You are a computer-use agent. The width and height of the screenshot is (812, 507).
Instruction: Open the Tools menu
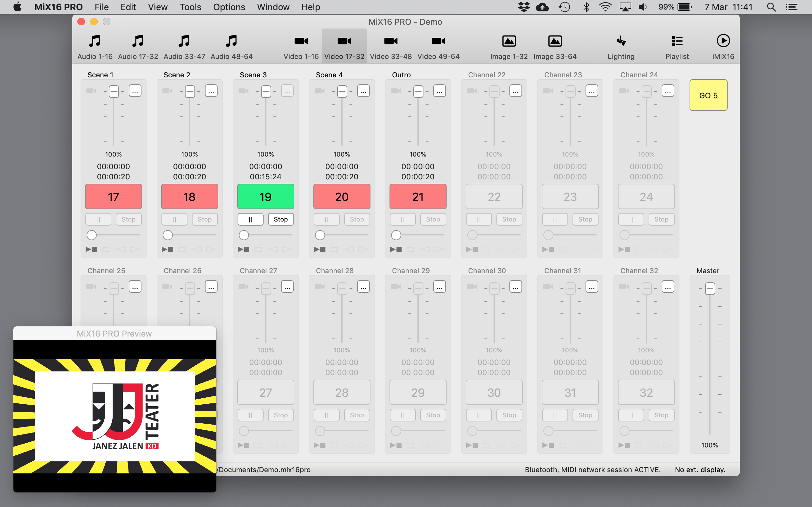click(x=190, y=7)
